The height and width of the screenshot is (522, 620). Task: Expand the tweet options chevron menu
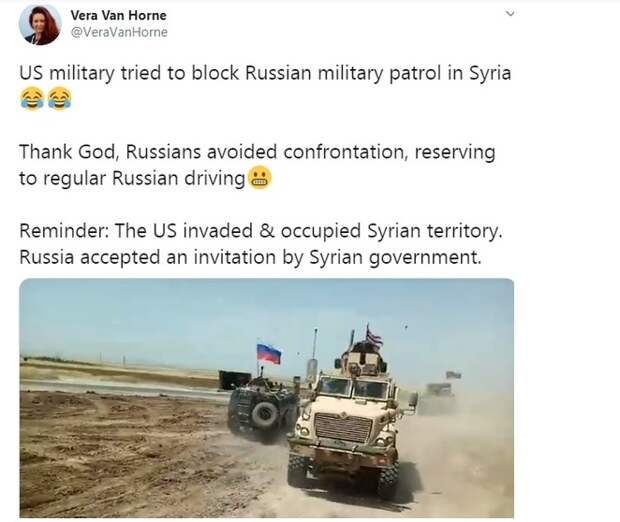510,13
